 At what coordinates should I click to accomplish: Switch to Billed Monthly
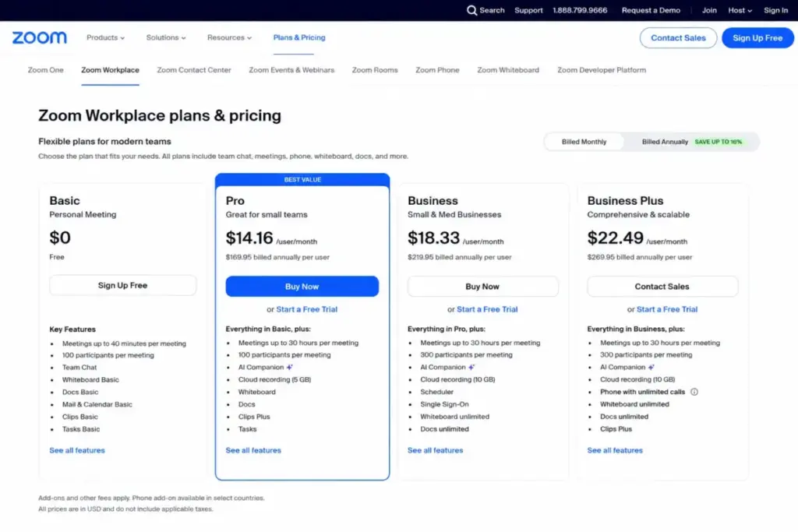pyautogui.click(x=584, y=142)
